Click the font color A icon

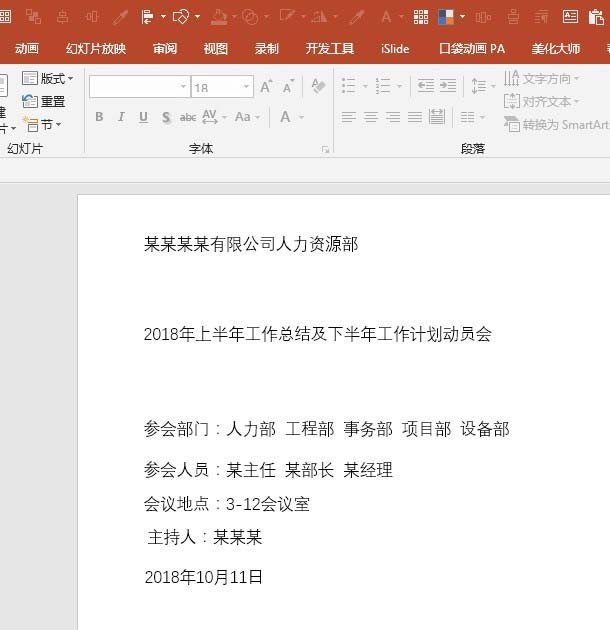click(x=285, y=117)
